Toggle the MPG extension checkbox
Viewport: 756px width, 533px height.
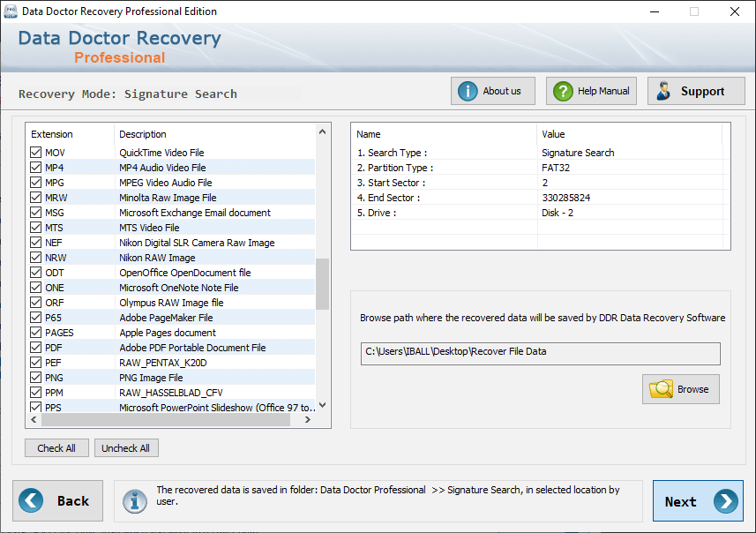35,183
